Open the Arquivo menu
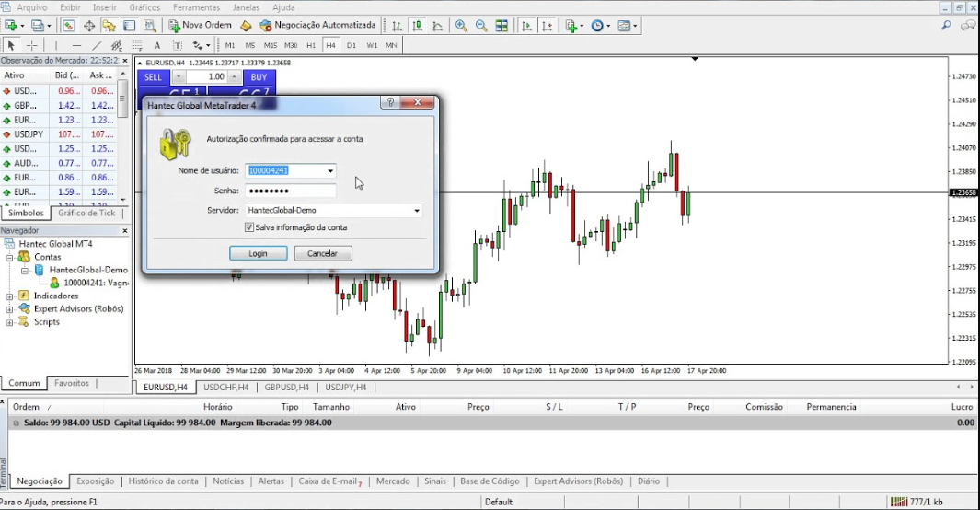Image resolution: width=980 pixels, height=510 pixels. click(x=31, y=7)
